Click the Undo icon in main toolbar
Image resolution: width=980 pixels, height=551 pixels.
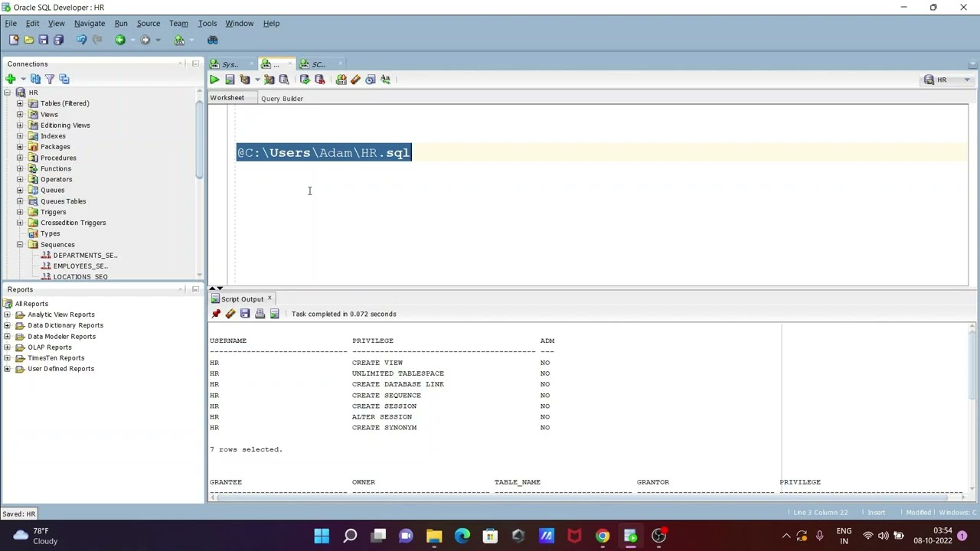[x=81, y=40]
